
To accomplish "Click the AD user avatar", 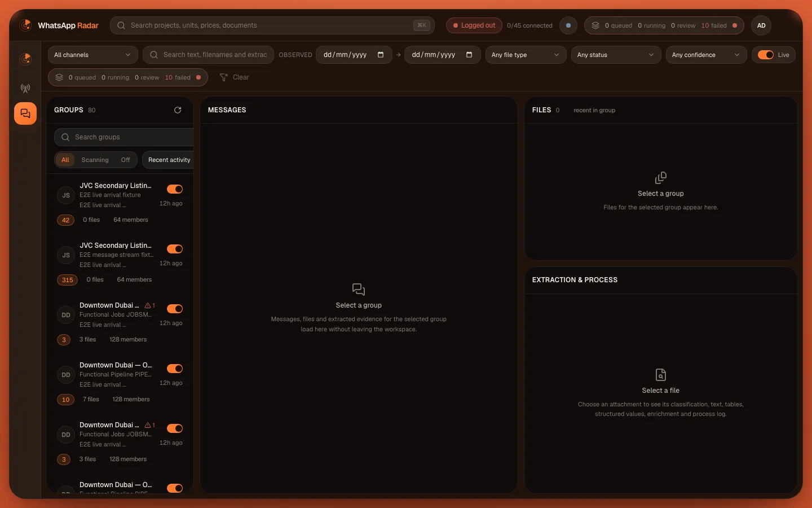I will (x=761, y=25).
